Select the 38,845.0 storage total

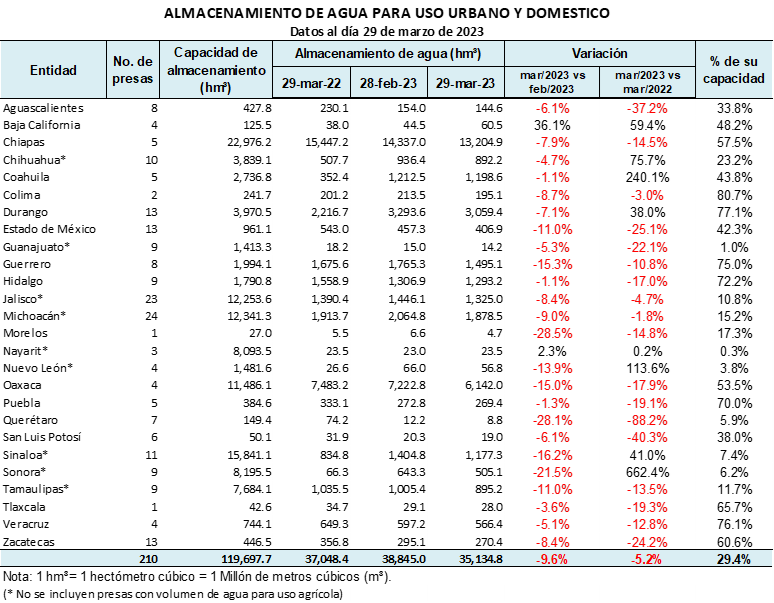(x=404, y=559)
